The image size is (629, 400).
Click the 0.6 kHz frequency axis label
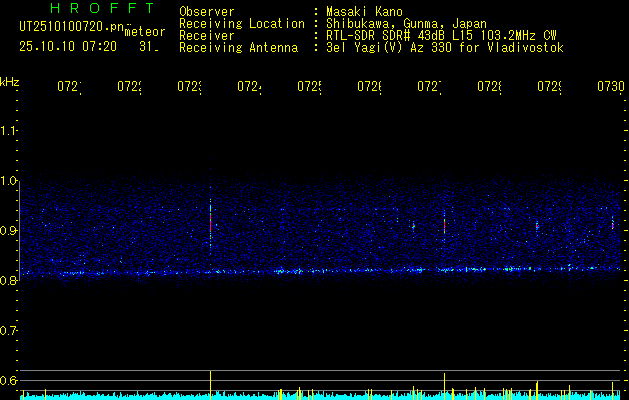(8, 380)
